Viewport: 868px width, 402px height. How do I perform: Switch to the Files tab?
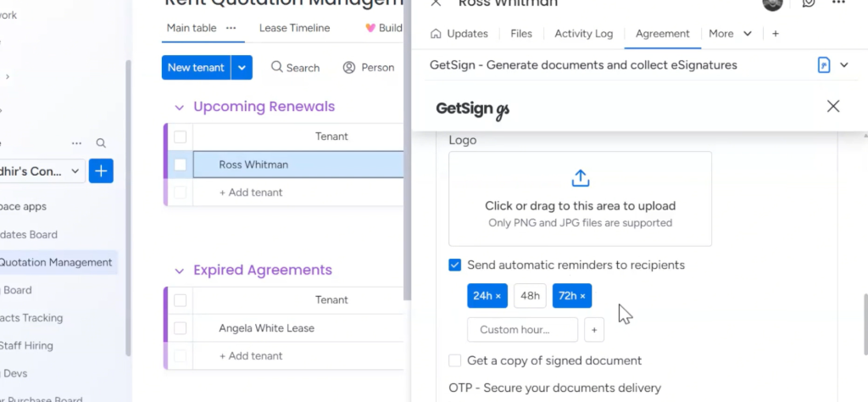click(521, 34)
